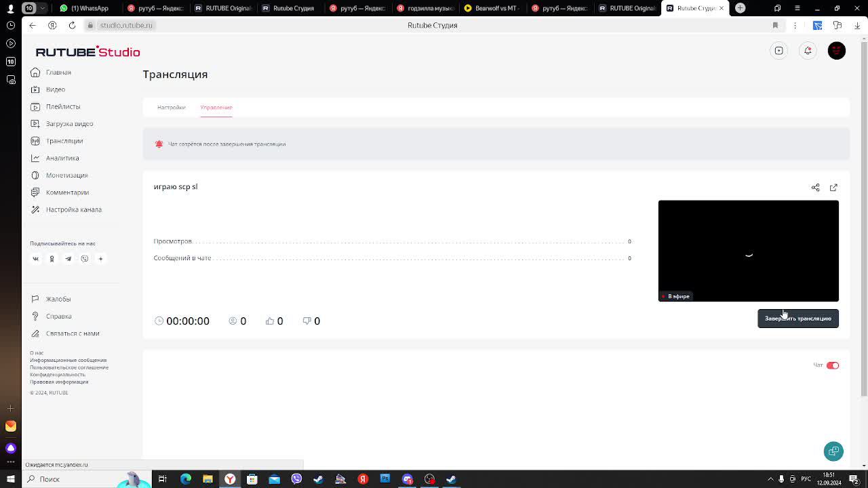
Task: Switch to the Настройки tab
Action: [x=171, y=107]
